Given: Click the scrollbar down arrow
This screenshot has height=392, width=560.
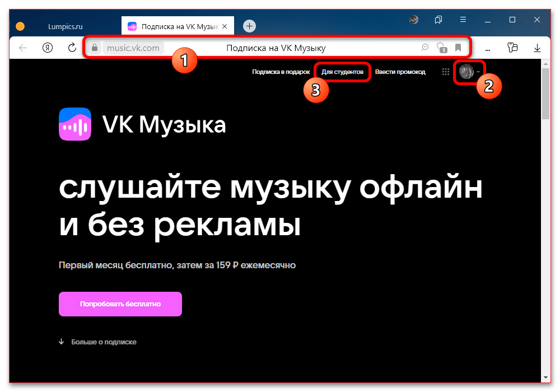Looking at the screenshot, I should tap(545, 377).
